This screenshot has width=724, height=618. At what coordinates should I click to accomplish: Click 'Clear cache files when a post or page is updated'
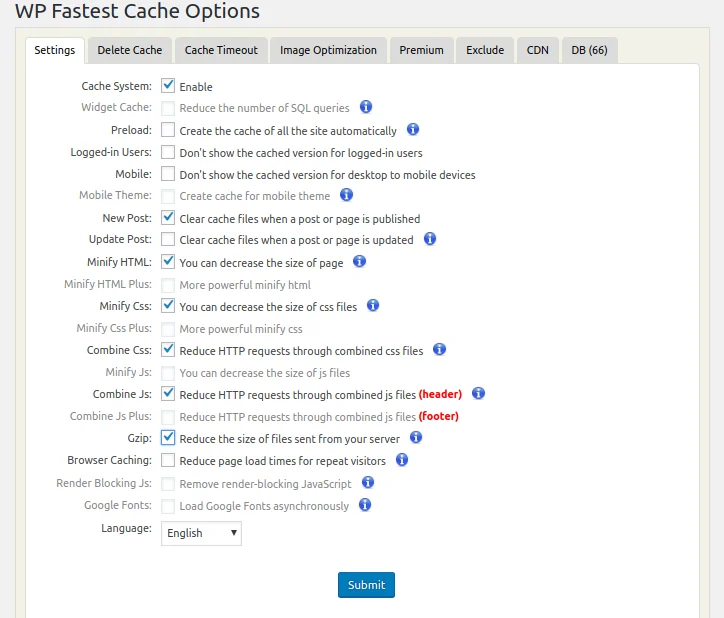pyautogui.click(x=296, y=240)
